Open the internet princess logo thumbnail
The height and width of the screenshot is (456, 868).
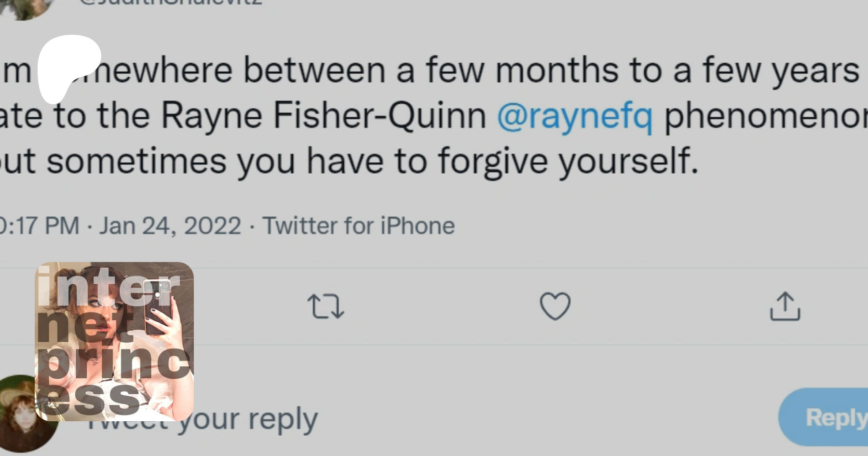pos(114,341)
